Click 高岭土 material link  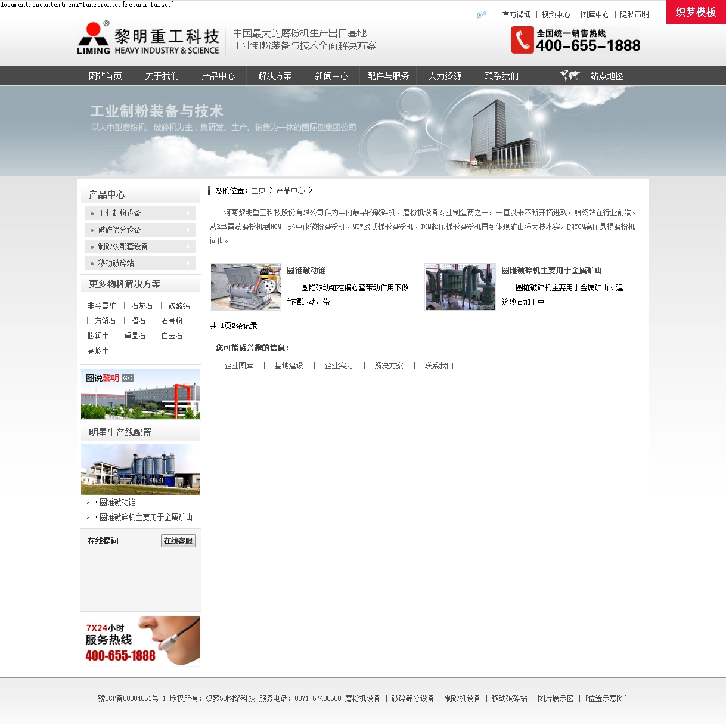[98, 351]
